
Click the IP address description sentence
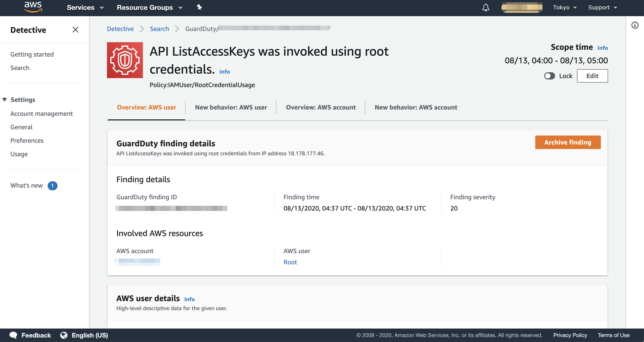point(220,153)
